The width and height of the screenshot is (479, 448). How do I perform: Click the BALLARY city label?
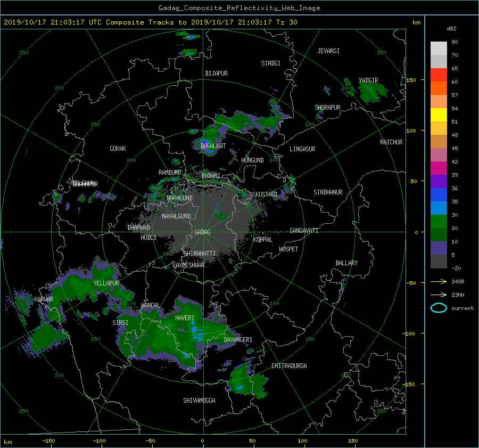point(346,263)
